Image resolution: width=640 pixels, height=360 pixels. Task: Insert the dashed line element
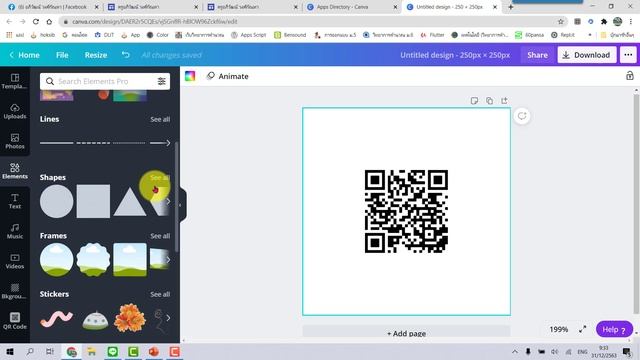coord(93,143)
